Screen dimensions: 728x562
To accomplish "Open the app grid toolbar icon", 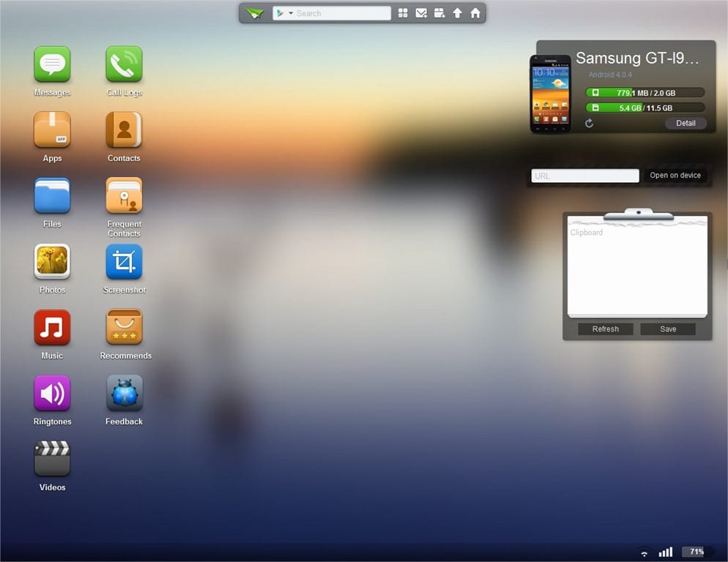I will 403,13.
